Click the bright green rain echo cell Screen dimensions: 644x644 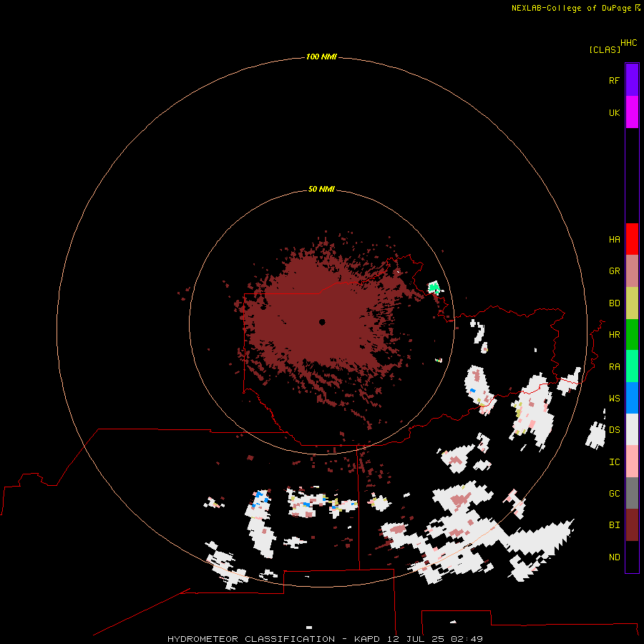point(434,287)
